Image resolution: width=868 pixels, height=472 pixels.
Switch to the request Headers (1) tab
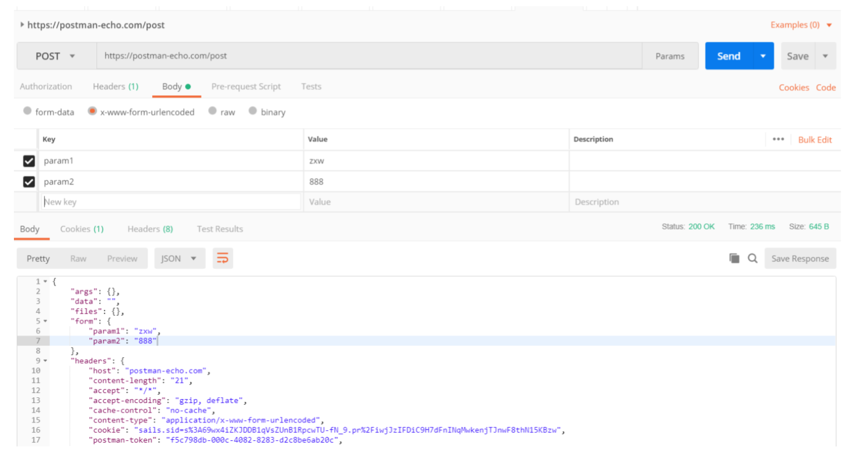[115, 86]
